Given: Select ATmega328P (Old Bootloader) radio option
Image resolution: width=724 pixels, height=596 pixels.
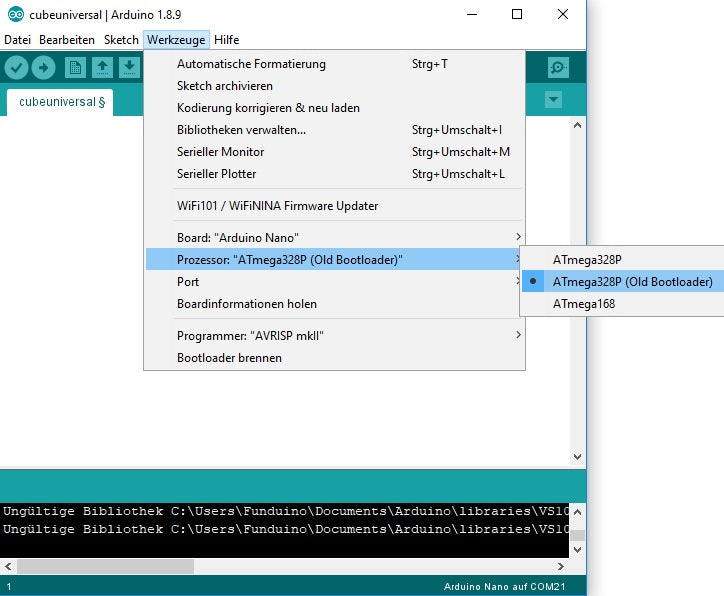Looking at the screenshot, I should [x=623, y=282].
